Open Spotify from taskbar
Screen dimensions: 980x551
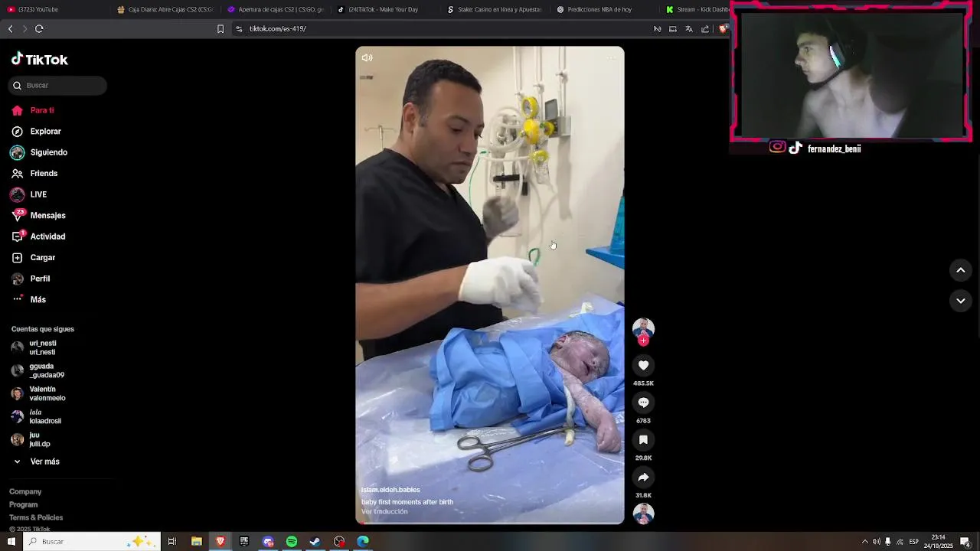click(292, 541)
